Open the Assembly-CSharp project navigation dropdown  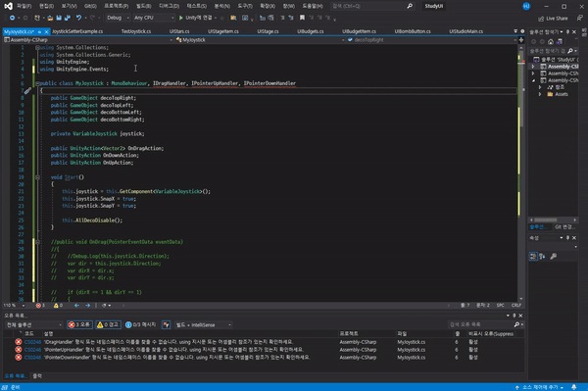(x=88, y=40)
